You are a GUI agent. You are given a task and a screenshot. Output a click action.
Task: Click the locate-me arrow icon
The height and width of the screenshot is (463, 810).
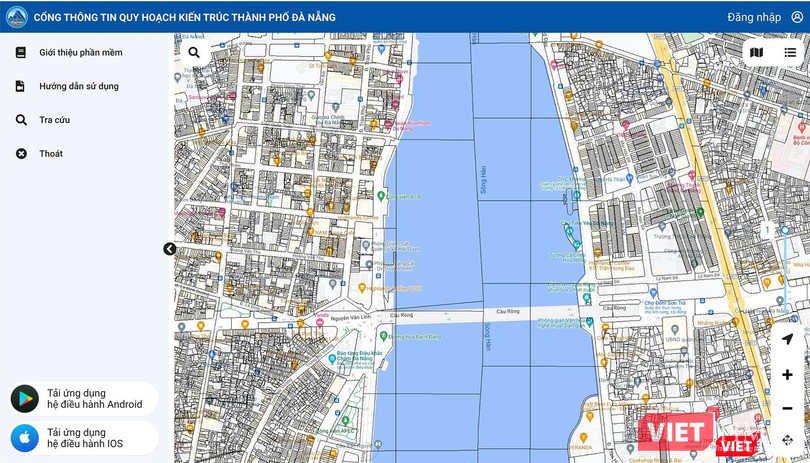[787, 340]
